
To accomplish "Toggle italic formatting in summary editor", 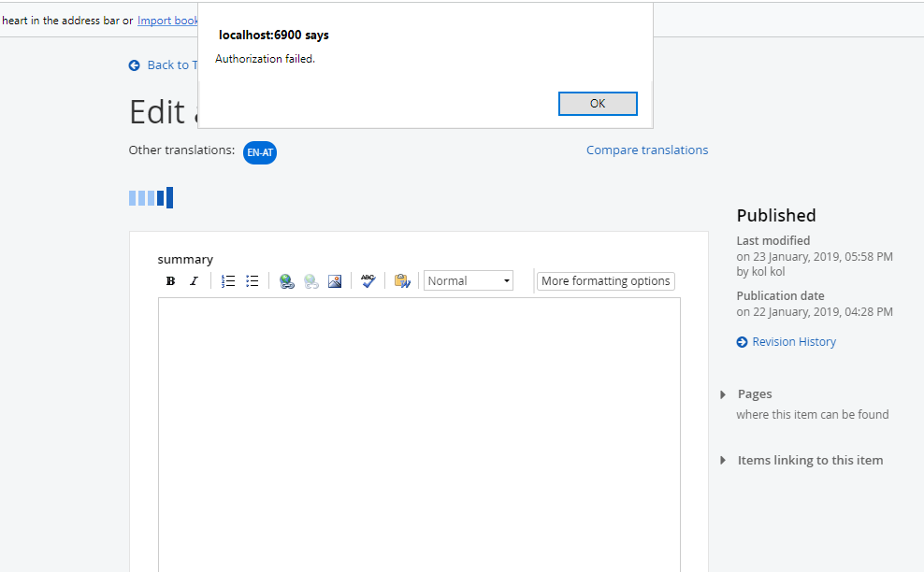I will click(x=194, y=281).
